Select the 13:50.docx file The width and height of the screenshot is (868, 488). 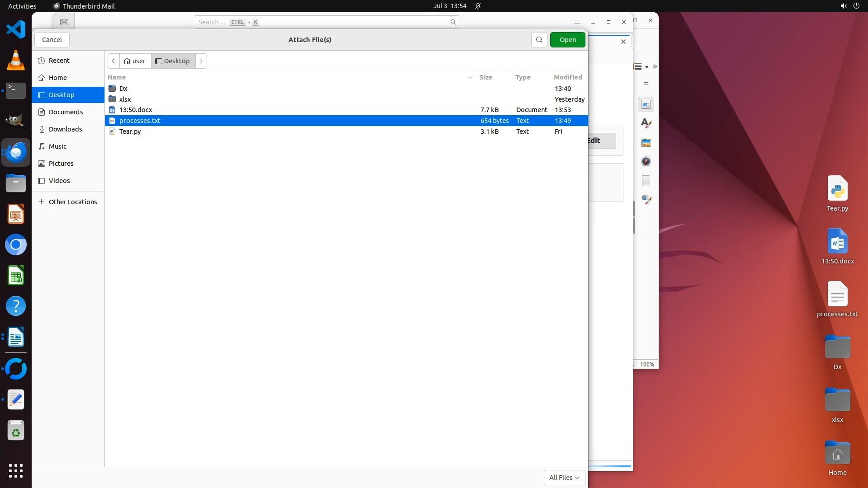[136, 110]
